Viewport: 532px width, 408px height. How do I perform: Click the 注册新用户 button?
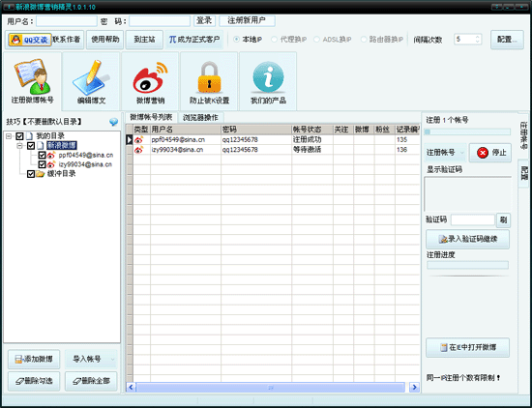pos(247,20)
